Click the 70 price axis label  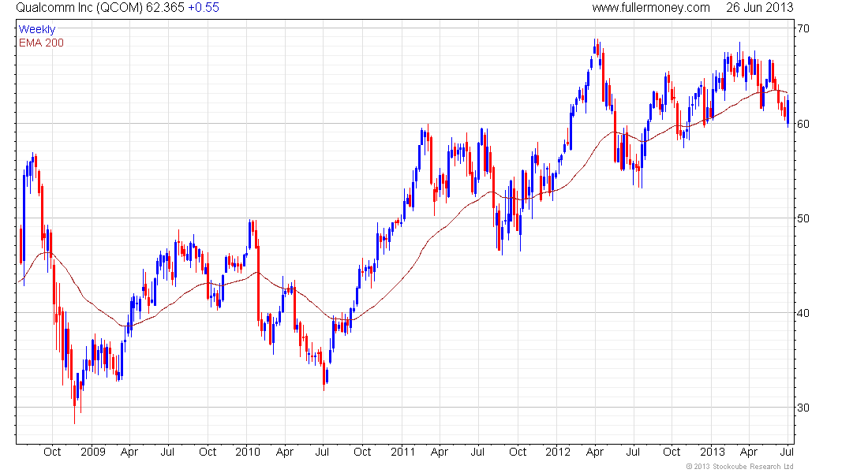click(803, 28)
